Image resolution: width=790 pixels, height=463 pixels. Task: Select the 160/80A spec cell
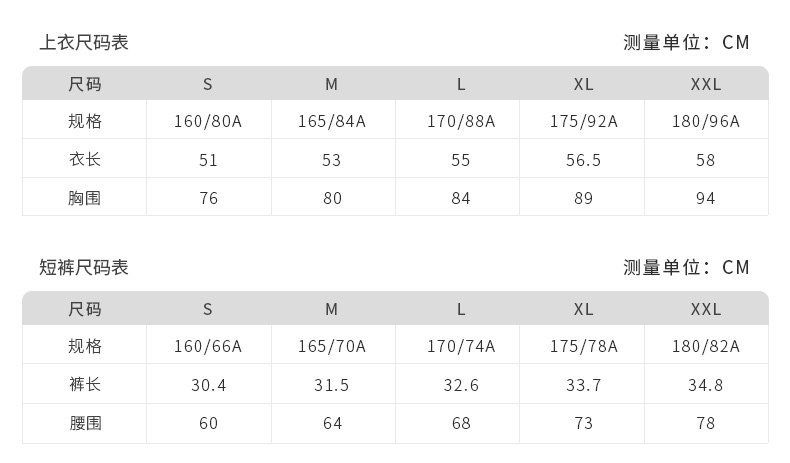[x=208, y=122]
